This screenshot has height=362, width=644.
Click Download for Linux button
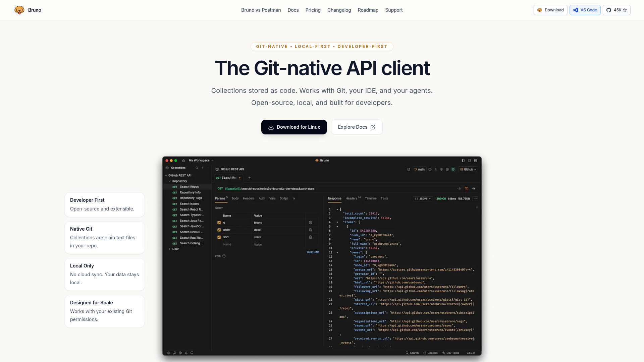click(x=294, y=127)
